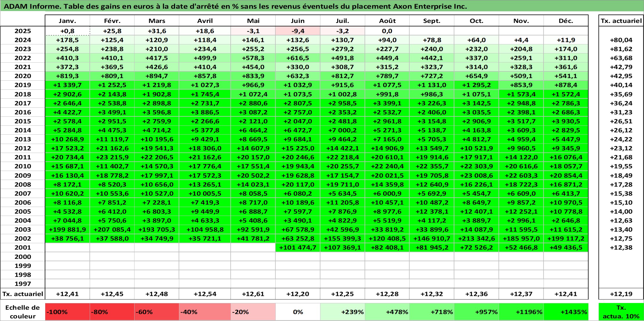Select cell '+49 436,5' in December 2001

pyautogui.click(x=566, y=248)
